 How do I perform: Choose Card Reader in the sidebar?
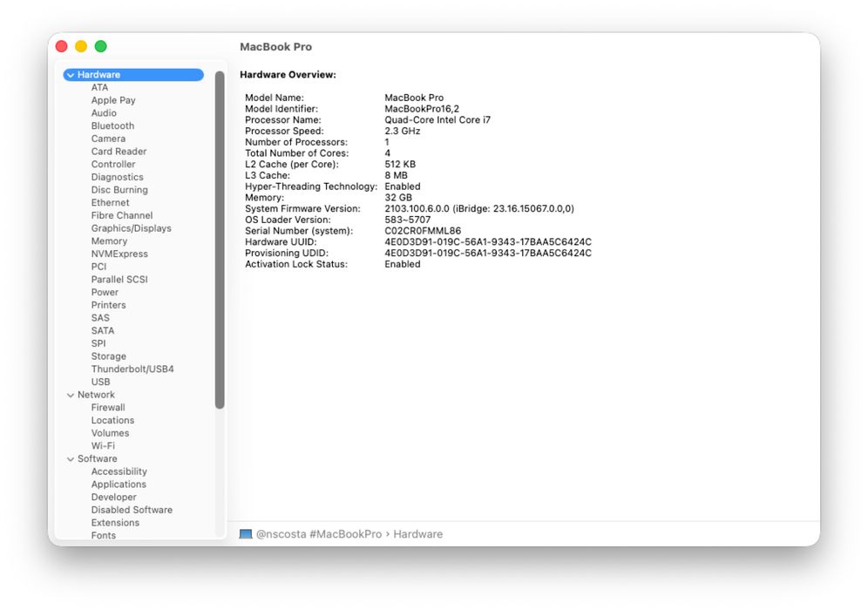tap(119, 151)
